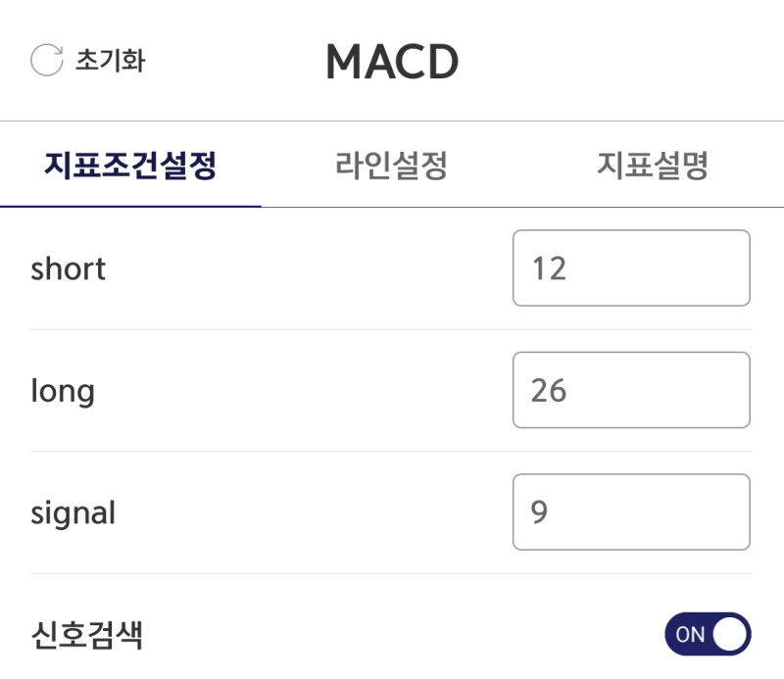This screenshot has width=784, height=679.
Task: Click the short input field showing 12
Action: coord(631,268)
